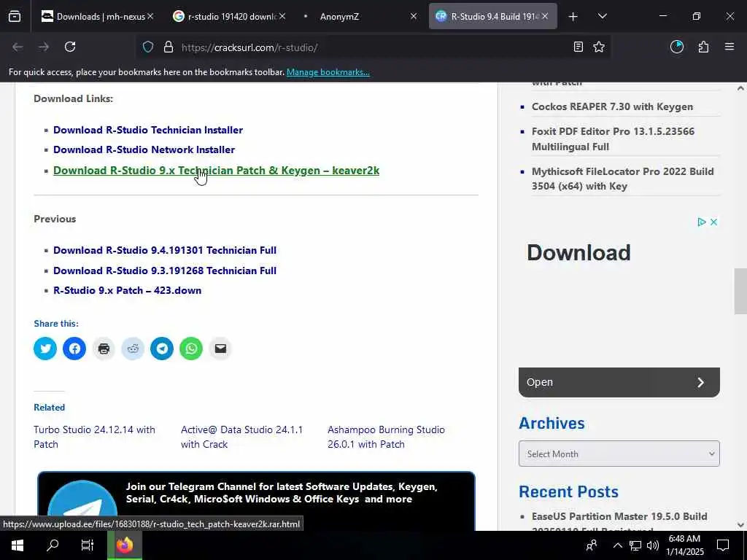Viewport: 747px width, 560px height.
Task: Show site security padlock info
Action: [169, 47]
